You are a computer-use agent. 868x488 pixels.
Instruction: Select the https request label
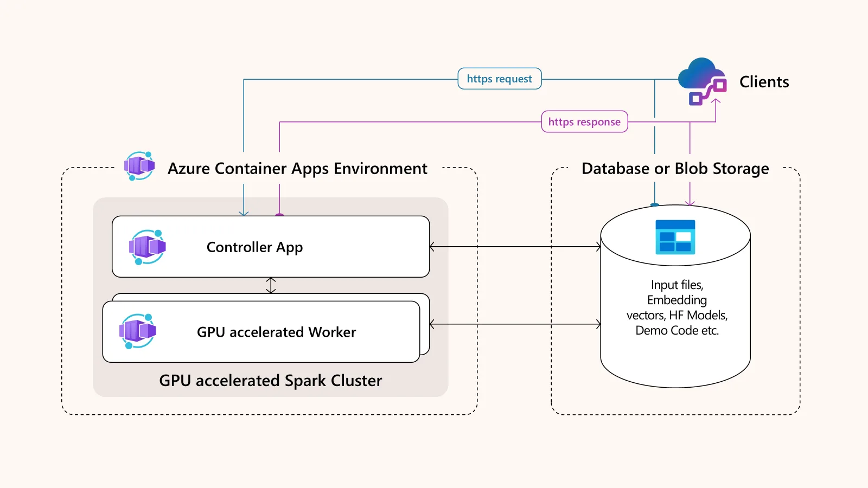point(500,79)
